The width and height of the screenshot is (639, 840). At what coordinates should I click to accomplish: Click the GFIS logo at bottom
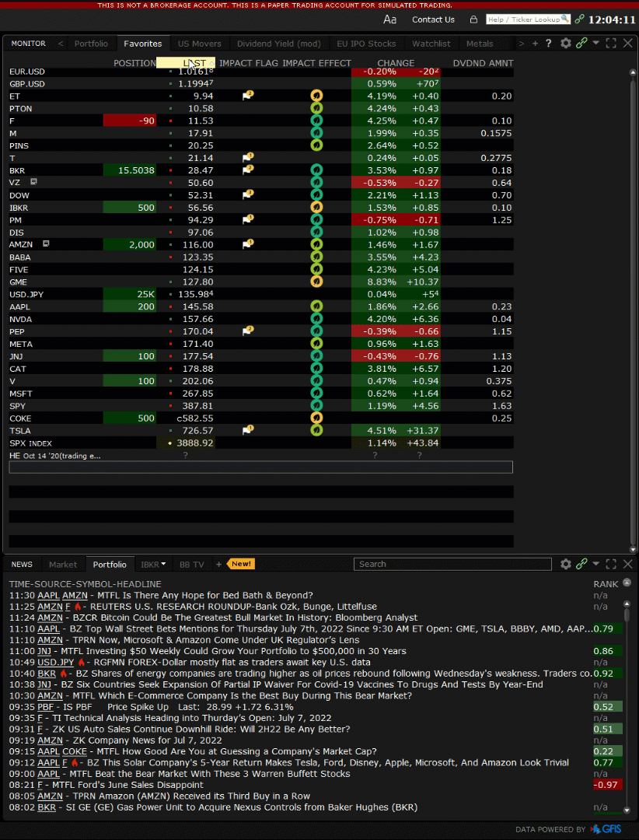(606, 829)
